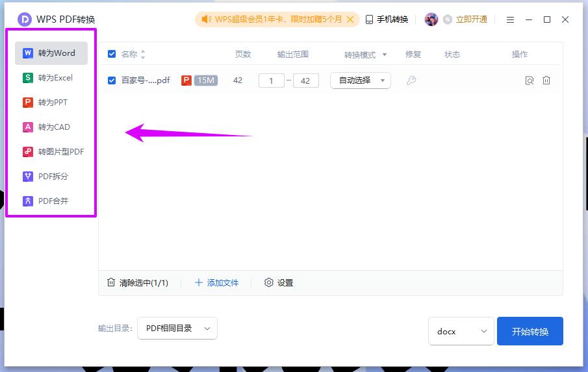Open phone conversion (手机转换)
The height and width of the screenshot is (372, 588).
(387, 19)
